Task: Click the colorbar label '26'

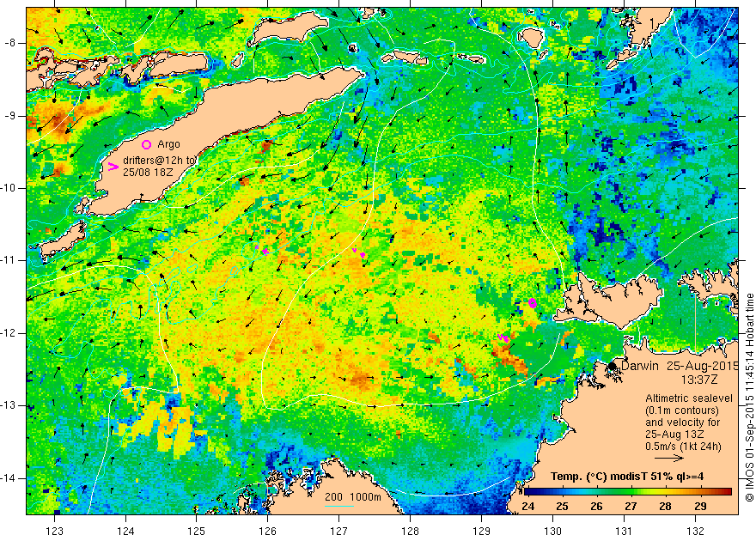Action: (597, 507)
